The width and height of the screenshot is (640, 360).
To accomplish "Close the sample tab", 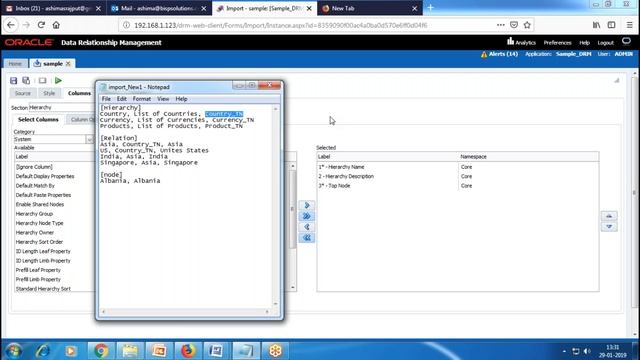I will tap(68, 64).
